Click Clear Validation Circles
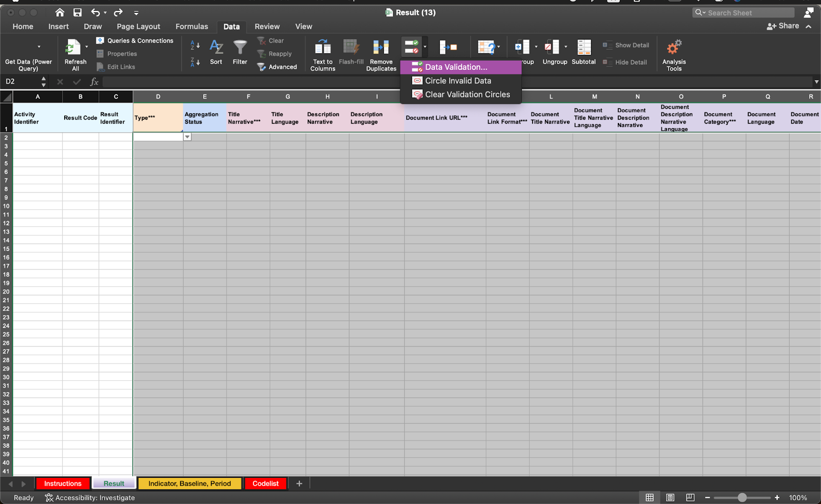Screen dimensions: 821x504 click(467, 94)
